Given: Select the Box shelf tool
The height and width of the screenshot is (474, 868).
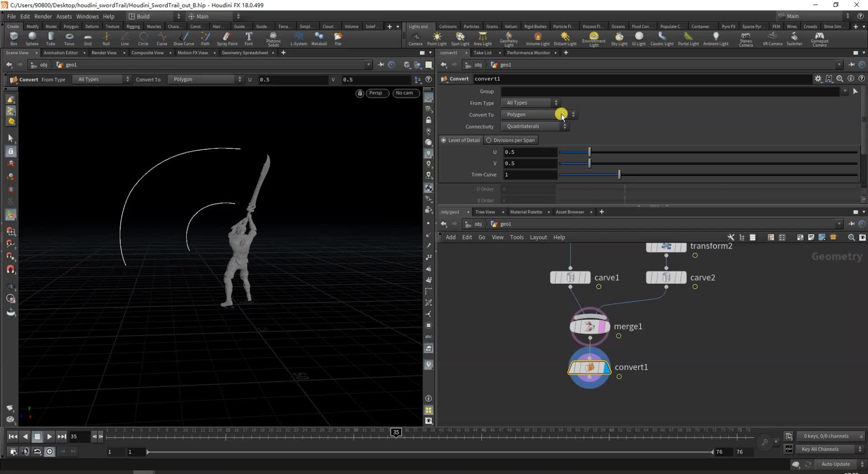Looking at the screenshot, I should 14,39.
